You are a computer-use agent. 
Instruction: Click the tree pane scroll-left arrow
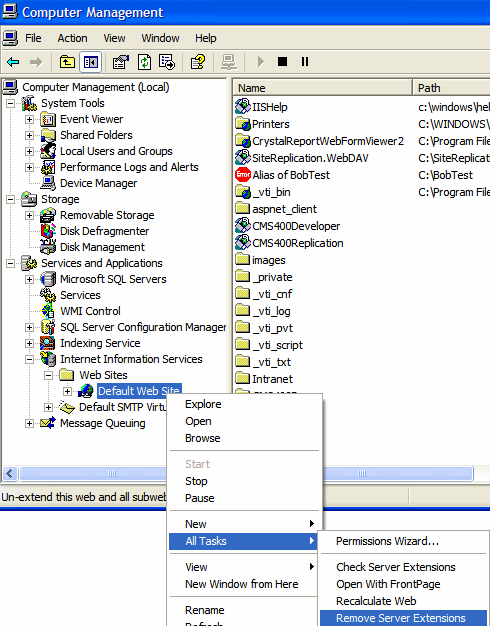10,473
